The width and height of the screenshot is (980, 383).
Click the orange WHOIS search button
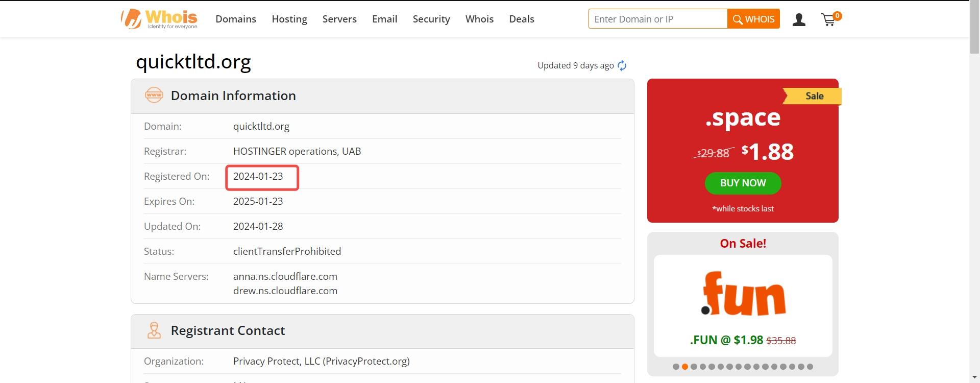tap(753, 19)
